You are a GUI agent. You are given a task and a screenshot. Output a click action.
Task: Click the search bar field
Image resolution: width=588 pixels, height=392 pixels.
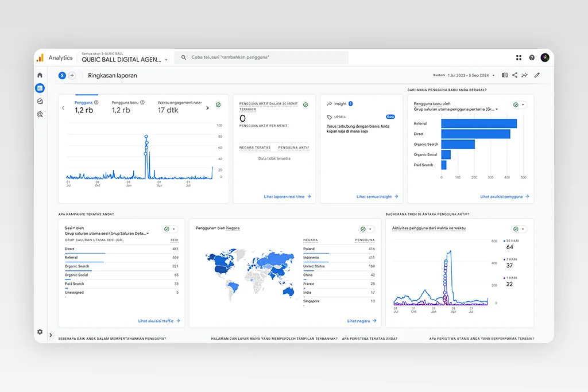[261, 57]
